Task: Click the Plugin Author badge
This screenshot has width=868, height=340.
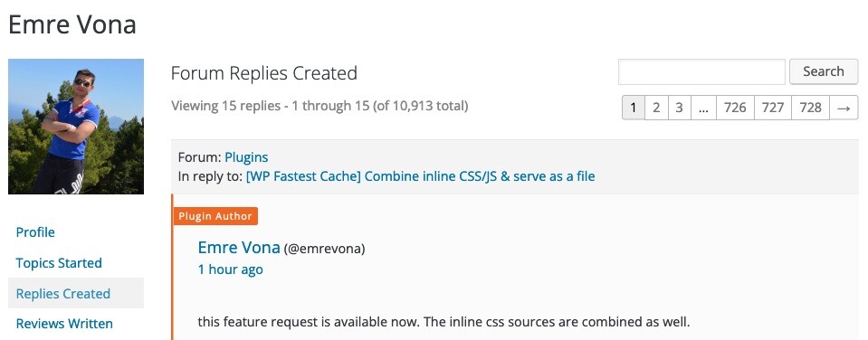Action: click(x=215, y=216)
